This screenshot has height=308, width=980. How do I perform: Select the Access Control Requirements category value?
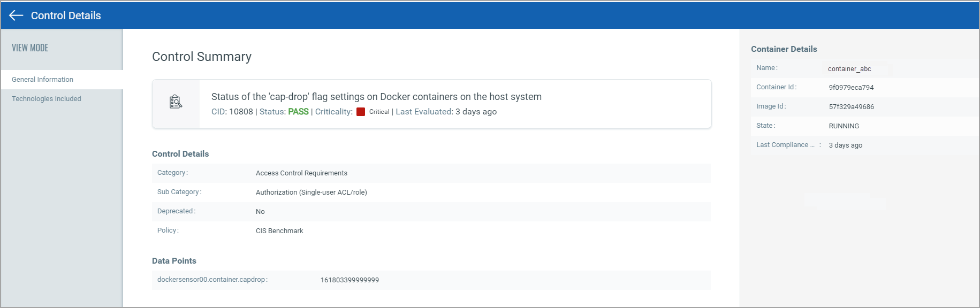(301, 173)
